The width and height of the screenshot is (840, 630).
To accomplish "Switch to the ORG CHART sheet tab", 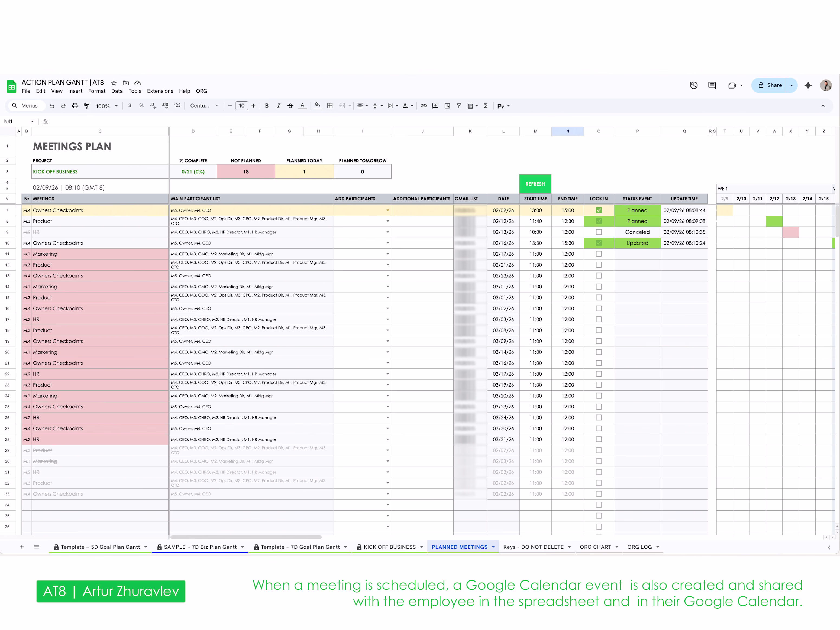I will [595, 547].
